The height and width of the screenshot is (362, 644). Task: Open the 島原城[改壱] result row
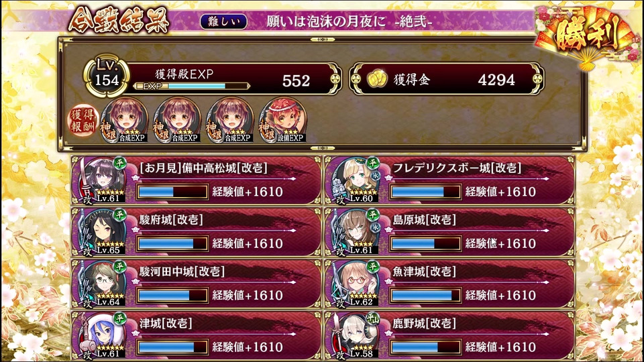coord(449,232)
